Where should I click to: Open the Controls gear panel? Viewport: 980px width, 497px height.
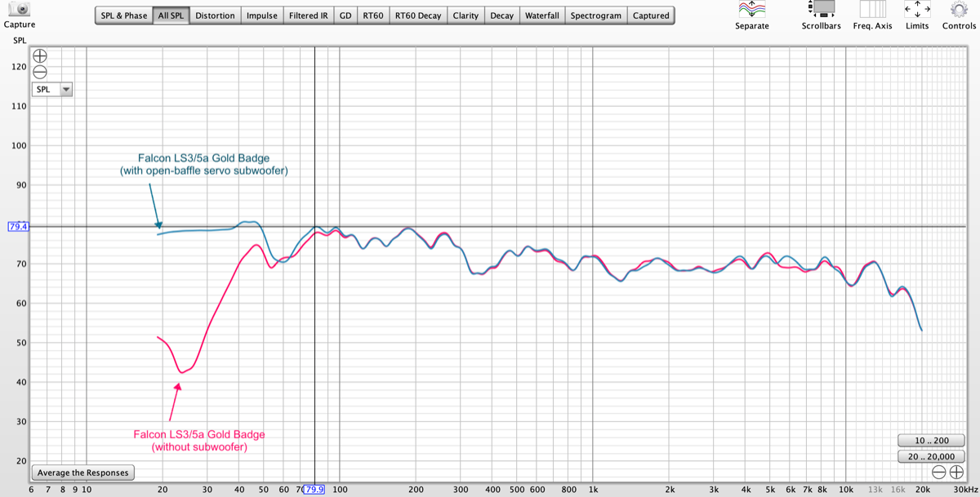tap(959, 10)
